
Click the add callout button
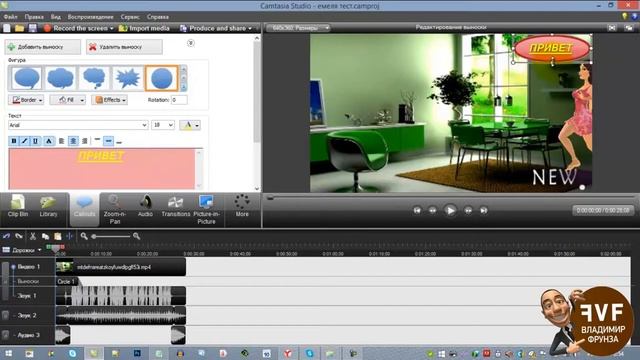point(42,47)
